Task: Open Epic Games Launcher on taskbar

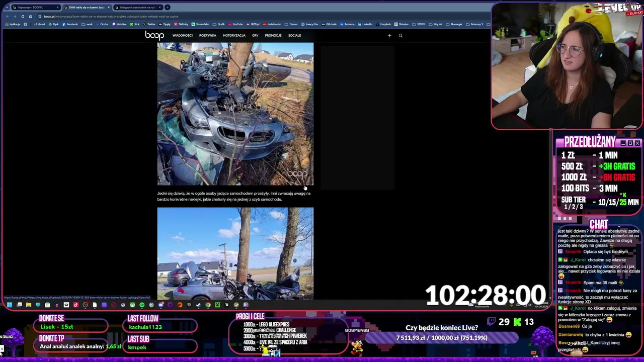Action: tap(189, 305)
